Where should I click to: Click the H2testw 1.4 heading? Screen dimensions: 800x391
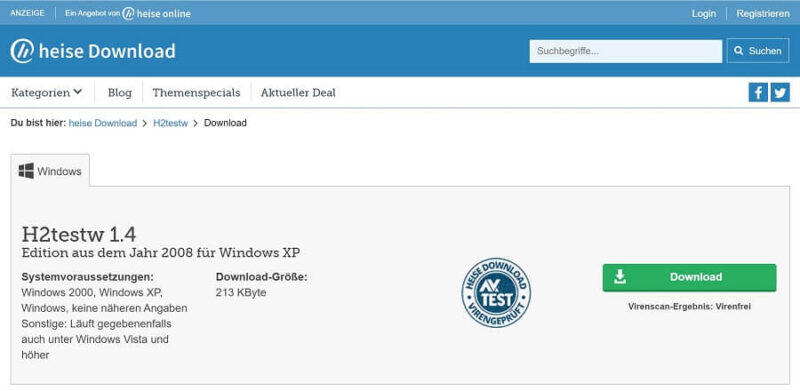(x=79, y=234)
